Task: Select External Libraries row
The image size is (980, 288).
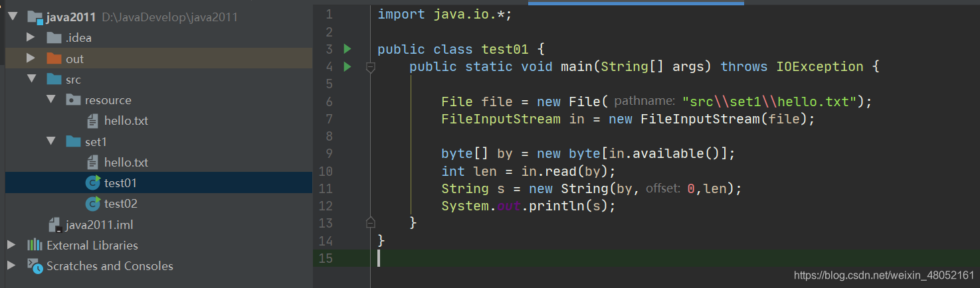Action: coord(158,245)
